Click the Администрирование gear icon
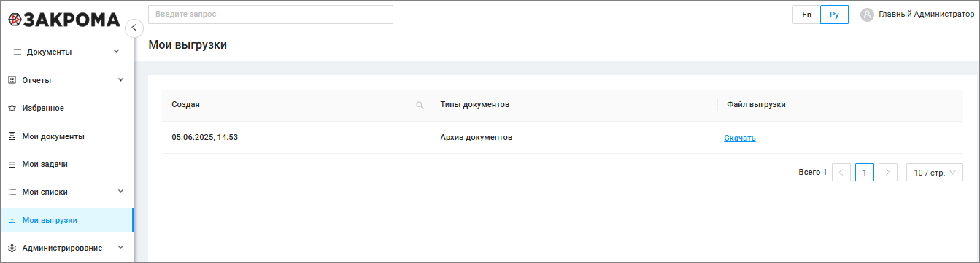 click(x=12, y=248)
